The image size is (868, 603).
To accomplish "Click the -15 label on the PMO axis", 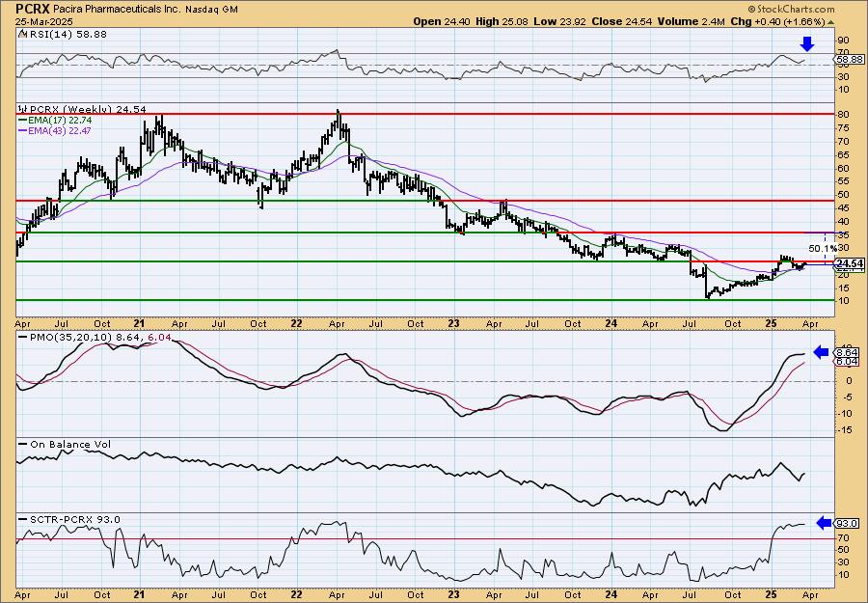I will tap(844, 430).
